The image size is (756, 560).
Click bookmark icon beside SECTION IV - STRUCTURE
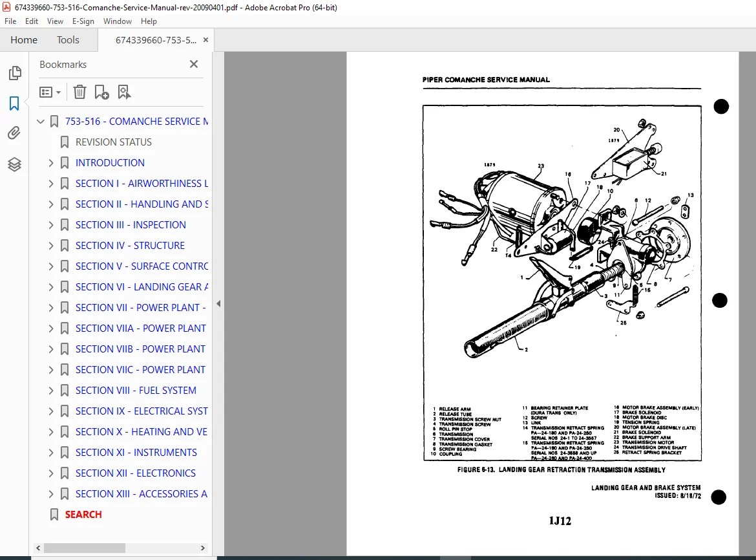tap(65, 246)
